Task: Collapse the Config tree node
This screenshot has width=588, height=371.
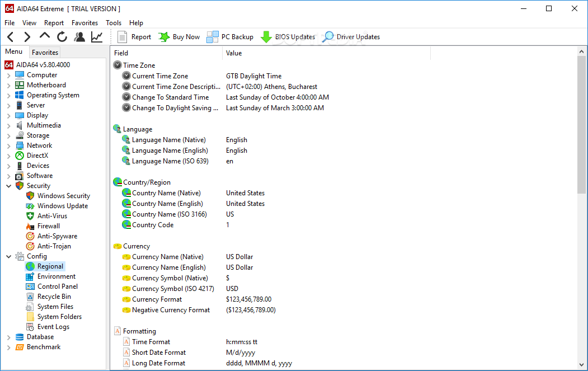Action: [8, 257]
